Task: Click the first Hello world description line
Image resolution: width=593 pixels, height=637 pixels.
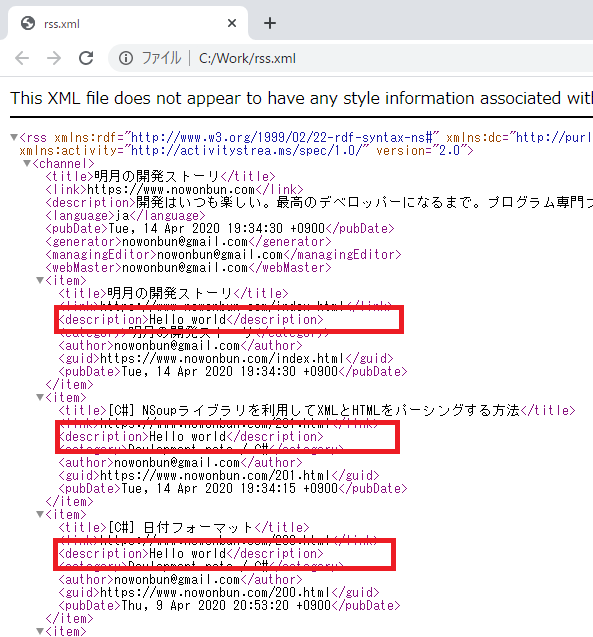Action: coord(191,320)
